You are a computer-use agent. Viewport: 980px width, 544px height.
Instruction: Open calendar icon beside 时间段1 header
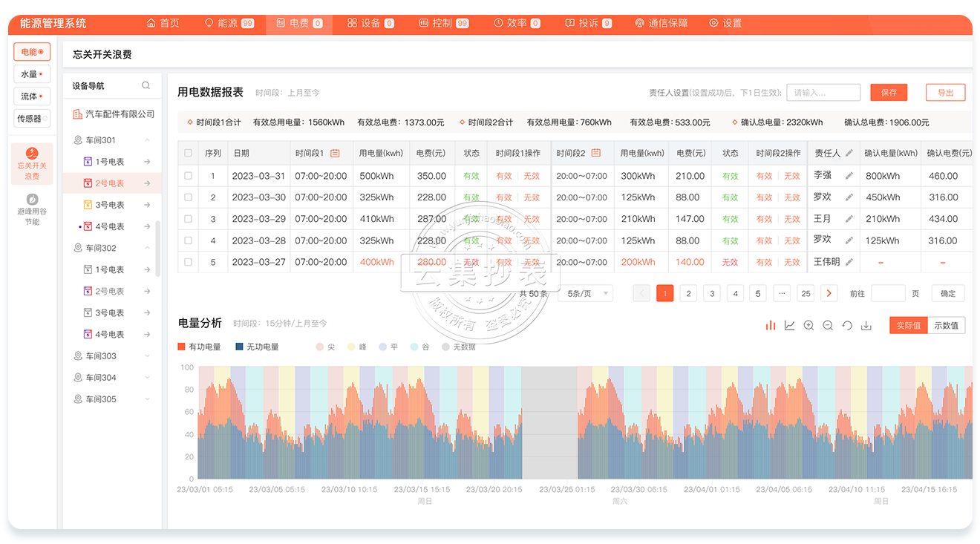335,154
